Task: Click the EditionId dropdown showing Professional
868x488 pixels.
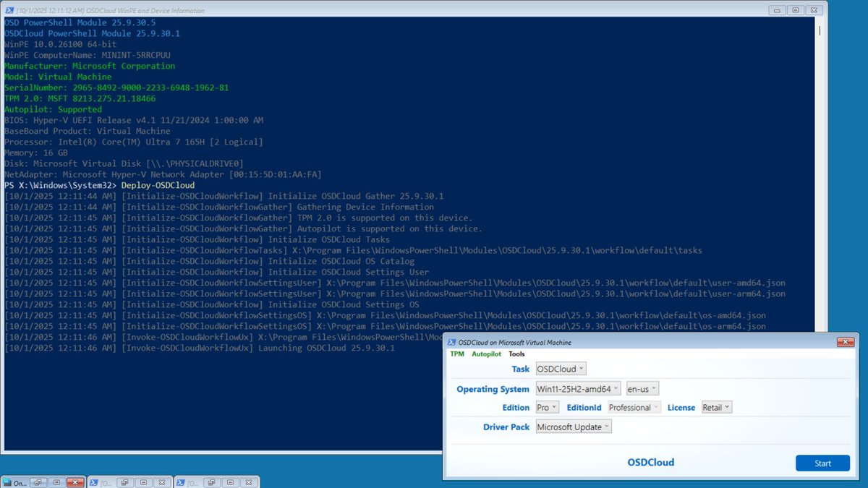Action: (634, 407)
